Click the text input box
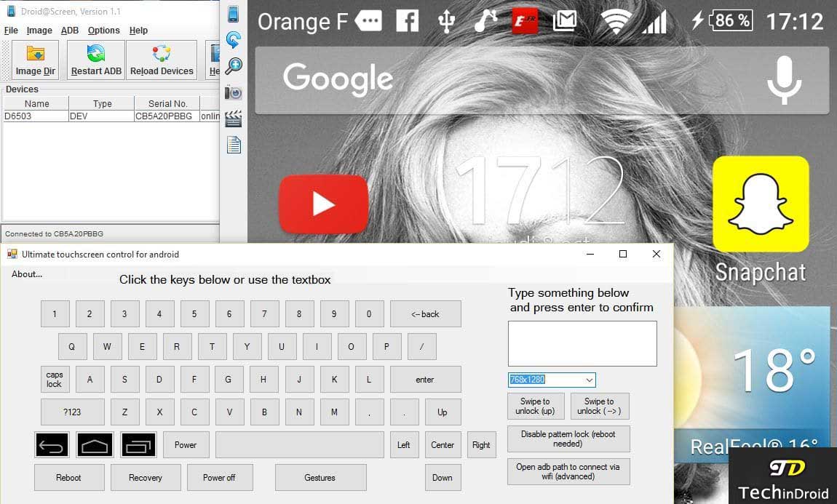Screen dimensions: 837x504 tap(582, 343)
